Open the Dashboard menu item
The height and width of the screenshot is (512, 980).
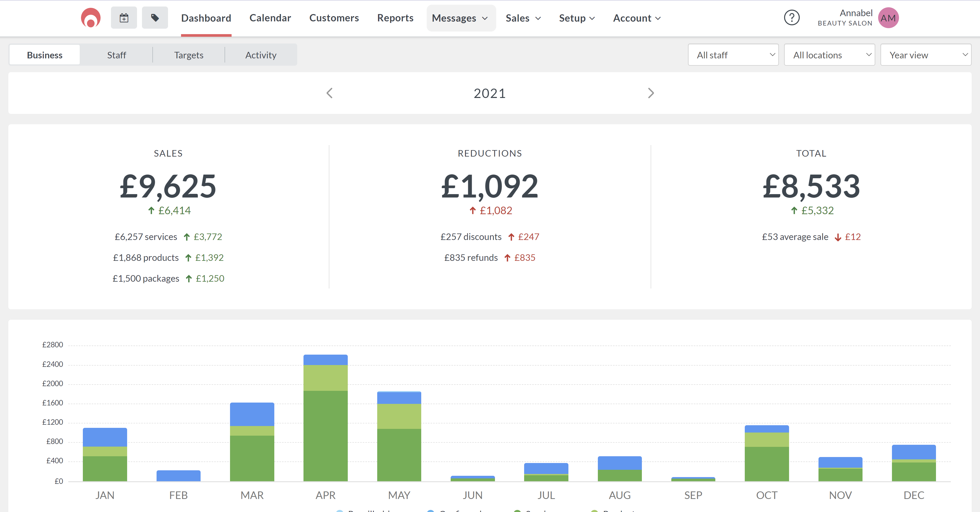(206, 18)
